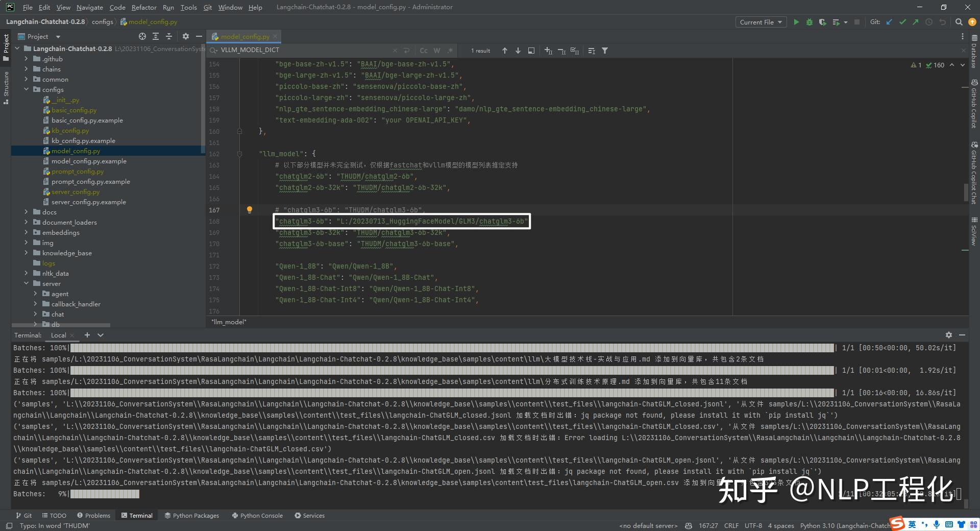Collapse the configs folder

26,89
